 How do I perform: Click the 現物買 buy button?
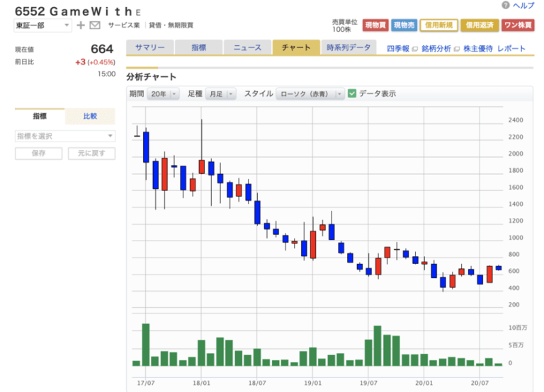pyautogui.click(x=375, y=25)
